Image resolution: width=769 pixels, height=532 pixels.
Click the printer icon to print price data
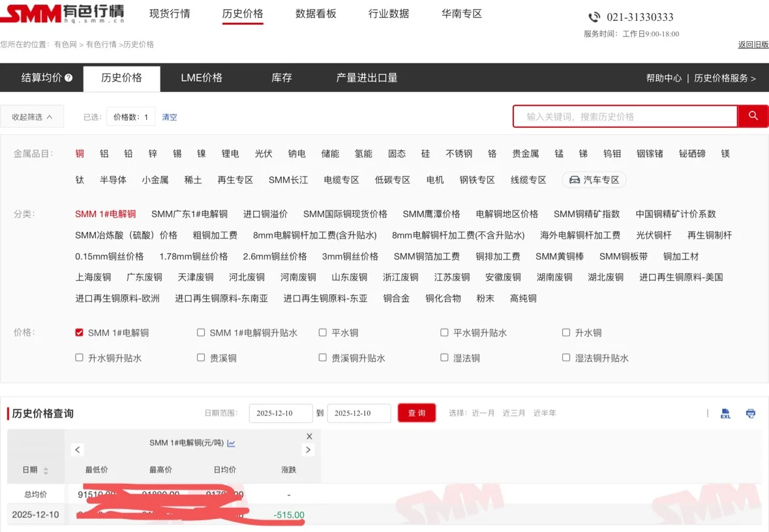click(x=750, y=413)
